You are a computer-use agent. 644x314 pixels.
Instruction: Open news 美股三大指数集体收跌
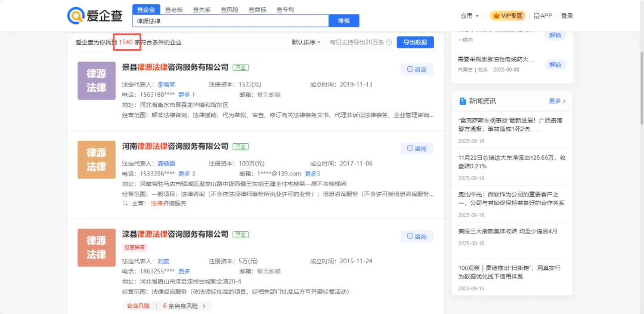507,231
